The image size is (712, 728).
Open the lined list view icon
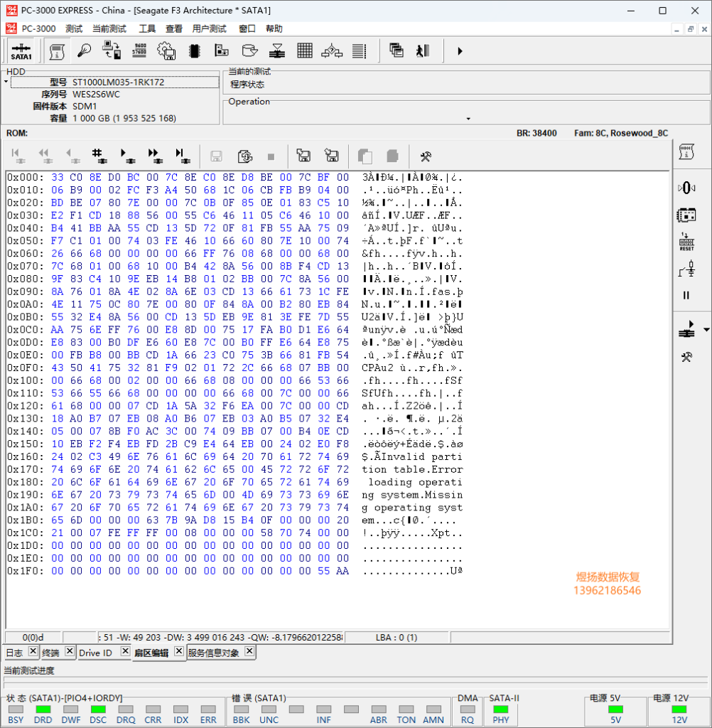tap(359, 50)
